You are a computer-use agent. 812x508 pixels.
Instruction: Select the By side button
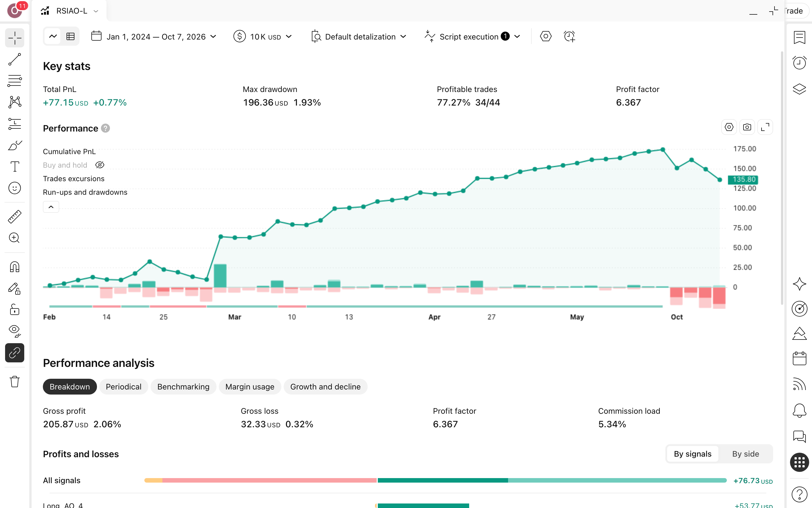(745, 454)
